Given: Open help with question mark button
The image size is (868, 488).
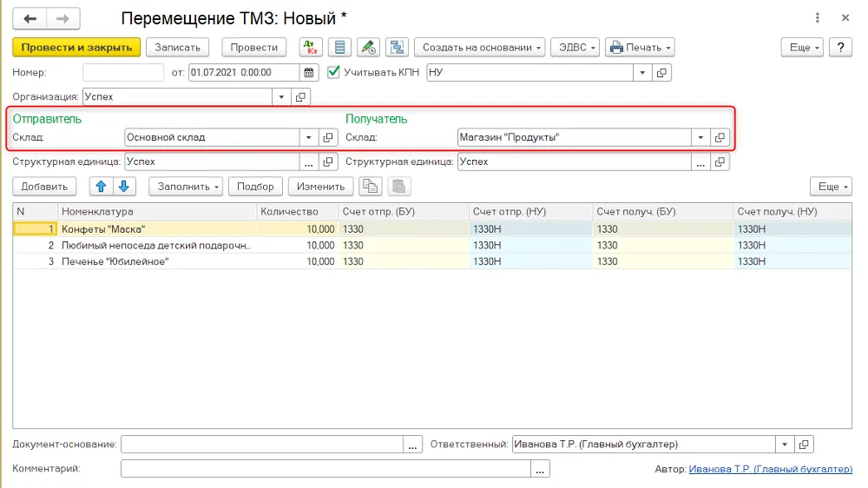Looking at the screenshot, I should click(x=841, y=48).
